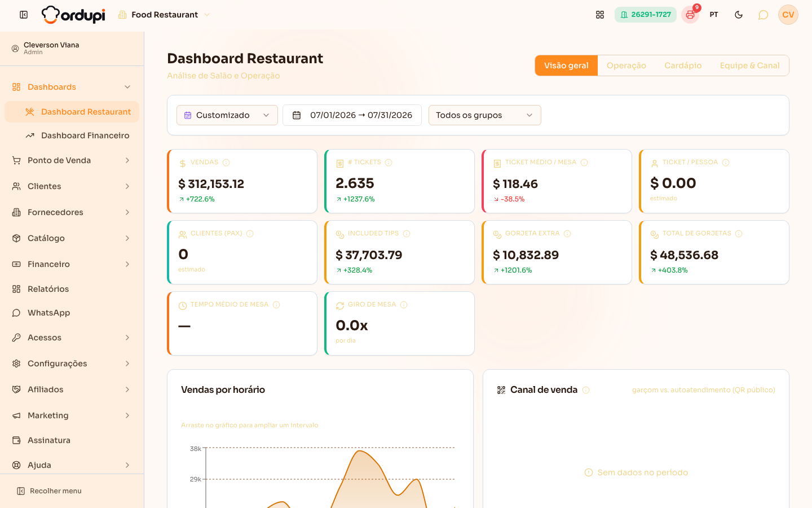This screenshot has height=508, width=812.
Task: Collapse the Dashboards menu section
Action: [72, 87]
